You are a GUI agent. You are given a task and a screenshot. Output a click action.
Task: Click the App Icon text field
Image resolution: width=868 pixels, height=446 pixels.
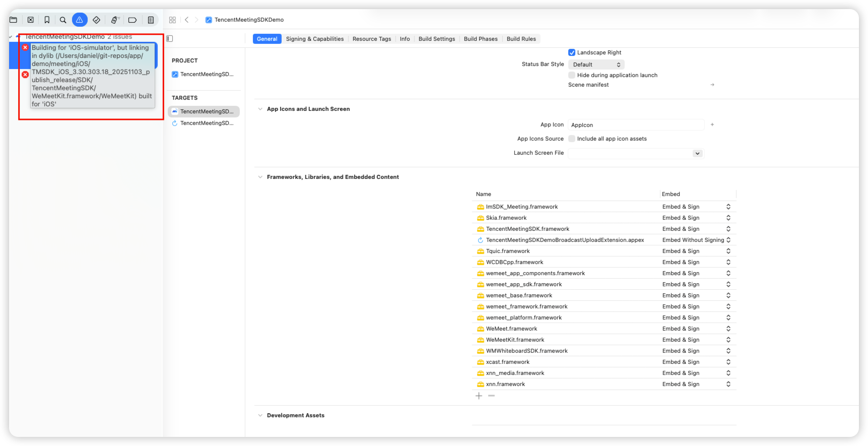pyautogui.click(x=636, y=125)
